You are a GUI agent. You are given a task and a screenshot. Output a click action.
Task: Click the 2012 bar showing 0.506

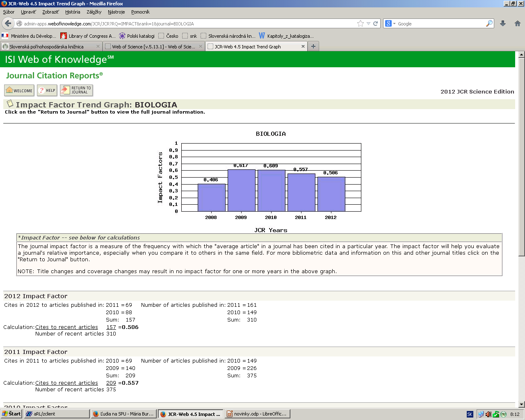pos(331,194)
